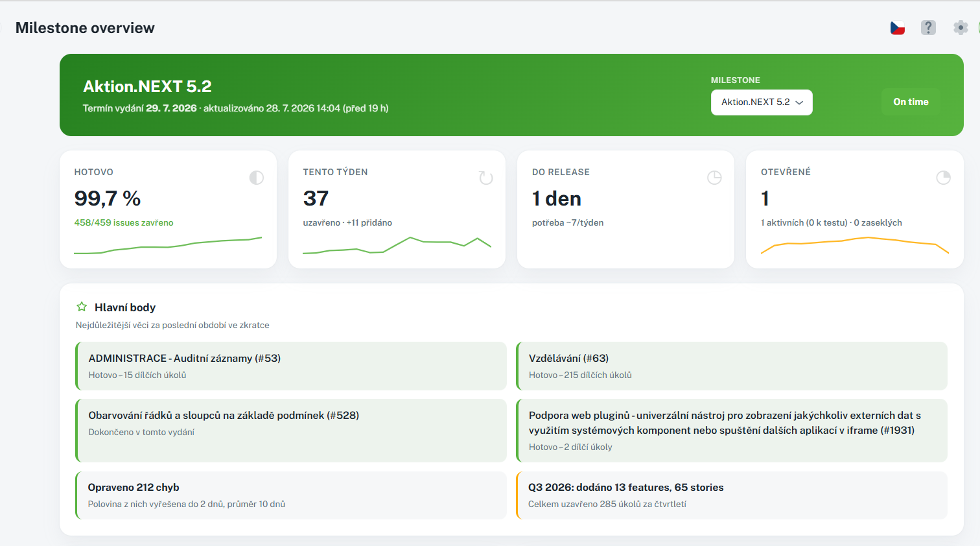Screen dimensions: 980x546
Task: Click the Hotovo progress sparkline chart
Action: (x=168, y=245)
